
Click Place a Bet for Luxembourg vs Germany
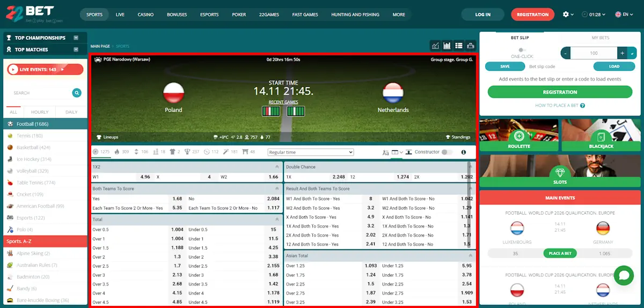pos(560,253)
